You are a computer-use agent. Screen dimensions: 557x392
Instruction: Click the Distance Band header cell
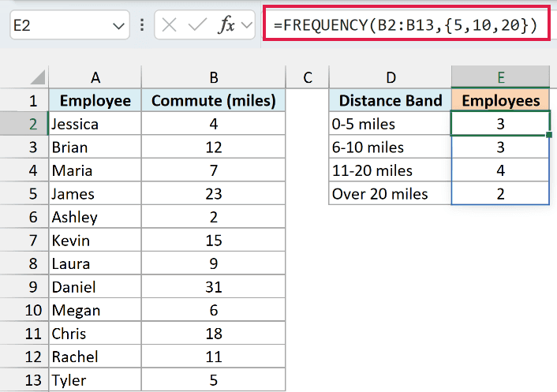pyautogui.click(x=391, y=100)
